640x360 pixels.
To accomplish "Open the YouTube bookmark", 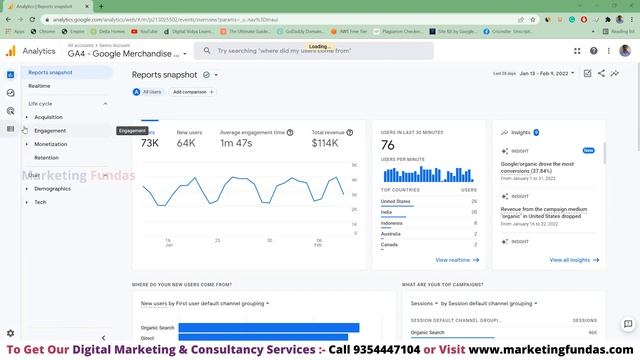I will pos(144,31).
